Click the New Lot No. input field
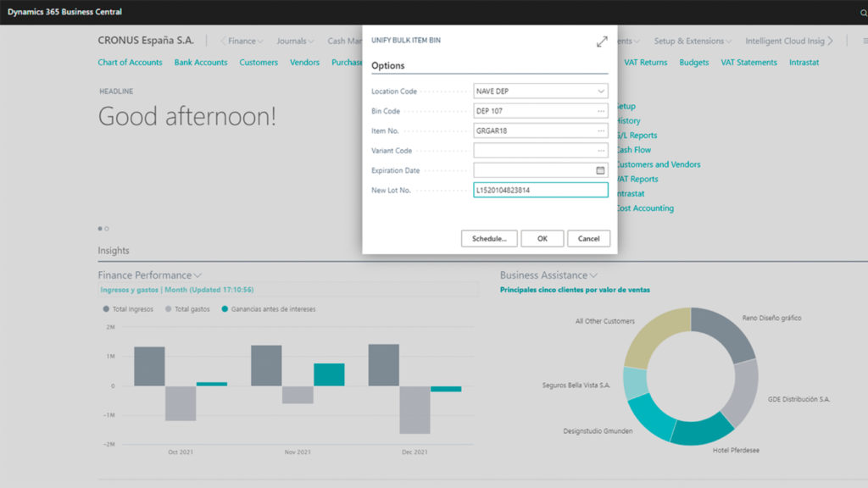 (540, 191)
